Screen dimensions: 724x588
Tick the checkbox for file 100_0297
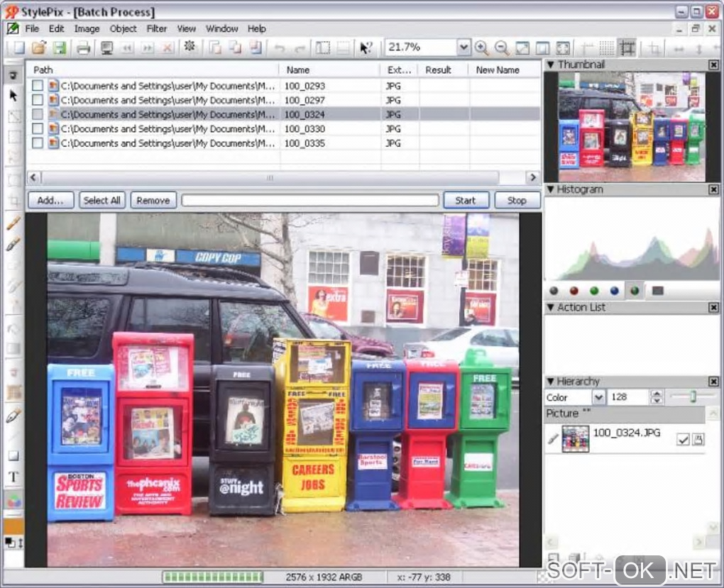38,100
